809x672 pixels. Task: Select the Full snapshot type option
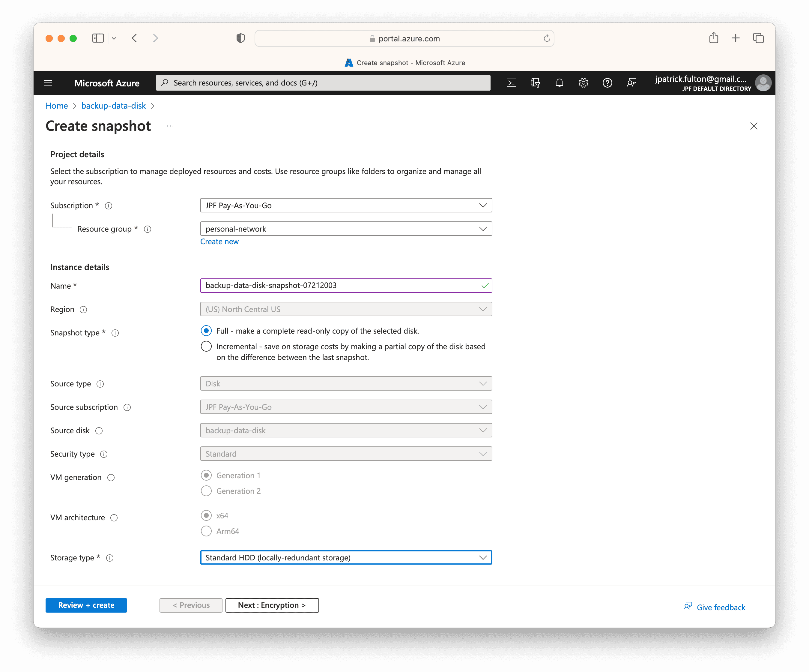(207, 331)
